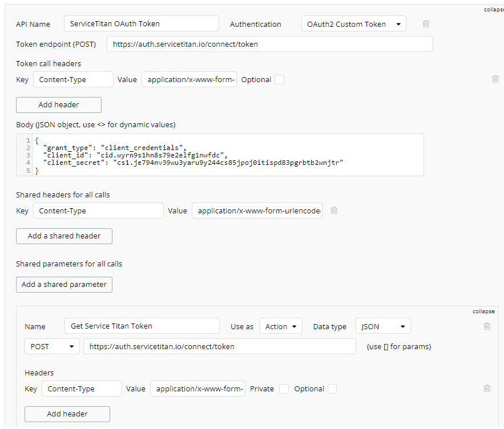Toggle Optional checkbox for token call header

279,80
